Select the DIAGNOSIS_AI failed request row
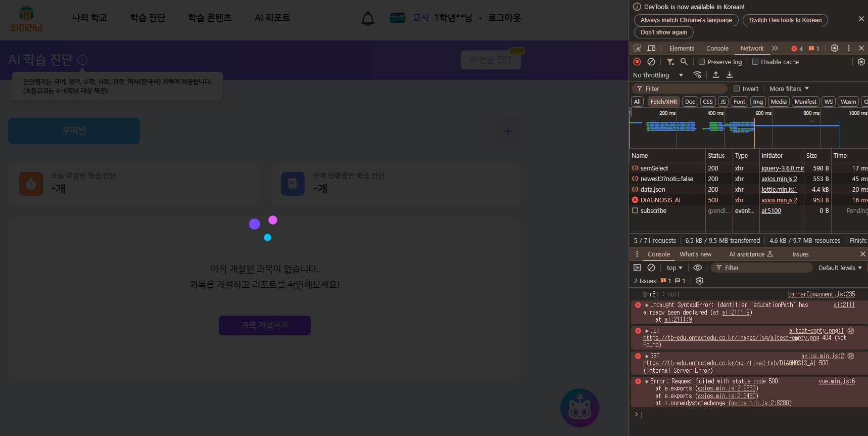Image resolution: width=868 pixels, height=436 pixels. pos(660,200)
